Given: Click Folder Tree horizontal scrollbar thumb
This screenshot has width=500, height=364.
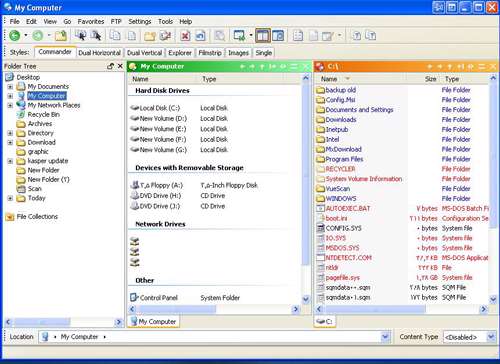Looking at the screenshot, I should [42, 322].
